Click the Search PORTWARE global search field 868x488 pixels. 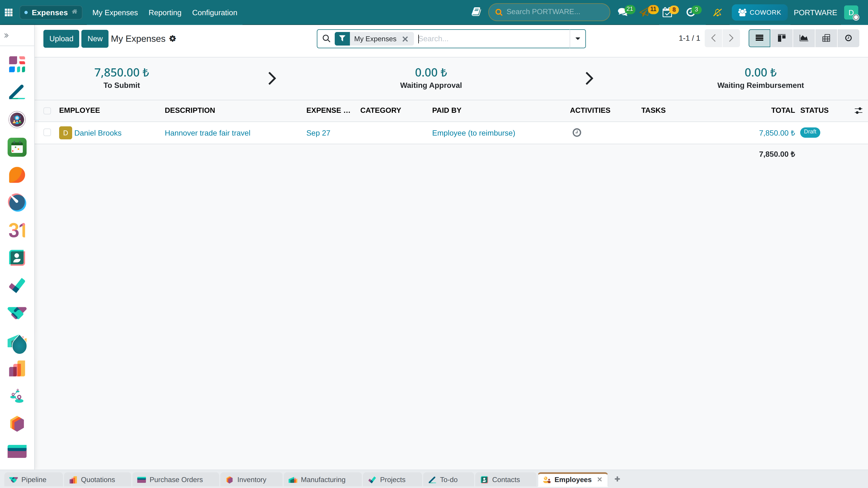point(549,12)
